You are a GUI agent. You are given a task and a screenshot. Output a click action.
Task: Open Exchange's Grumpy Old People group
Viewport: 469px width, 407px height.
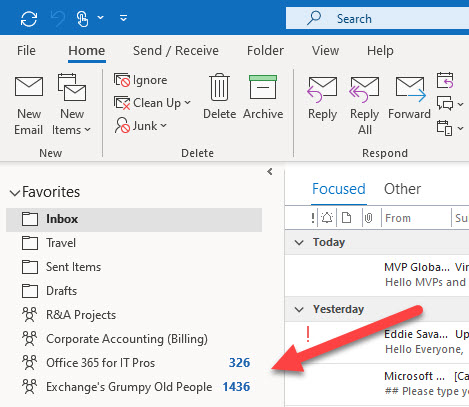pos(134,387)
